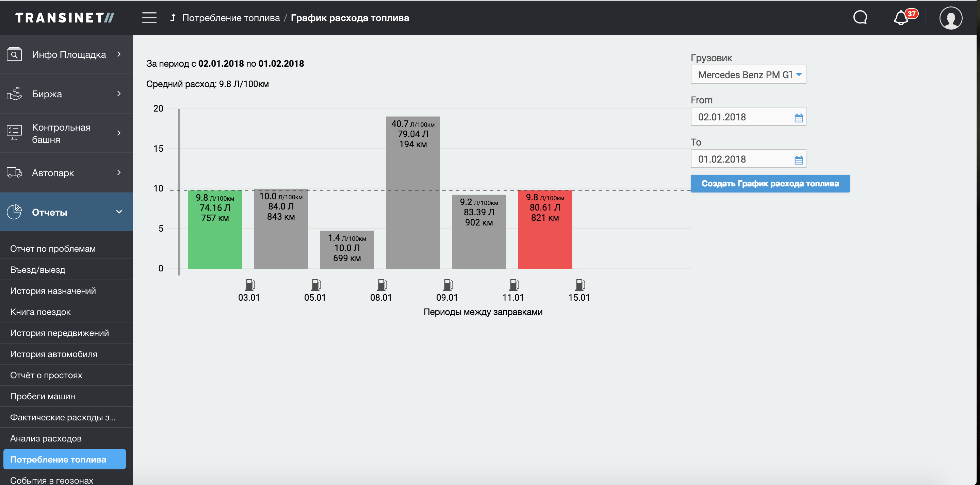Click Потребление топлива breadcrumb link
The width and height of the screenshot is (980, 485).
click(x=231, y=18)
